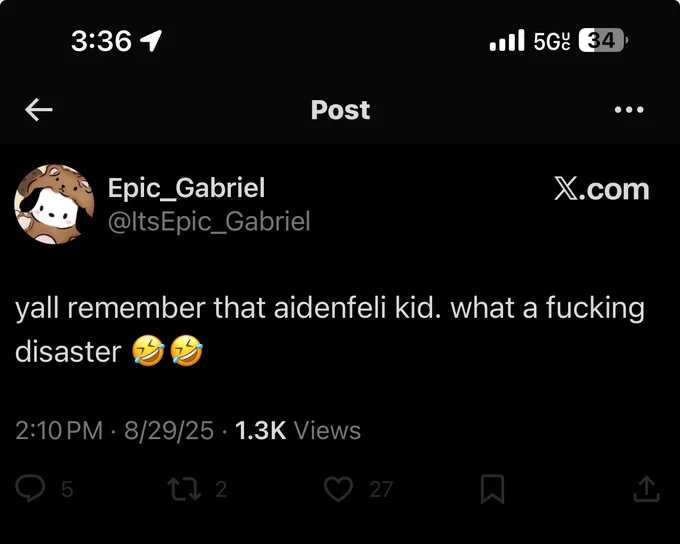680x544 pixels.
Task: Click the repost arrows icon
Action: pyautogui.click(x=184, y=489)
